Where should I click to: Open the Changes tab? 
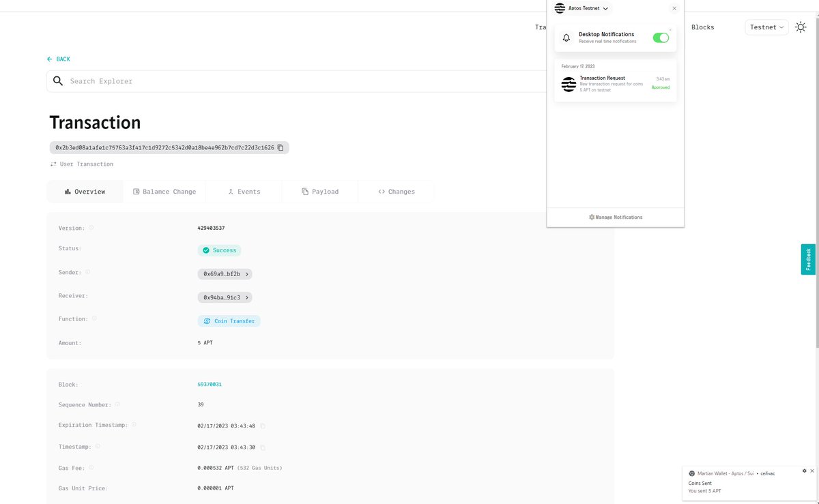click(397, 192)
